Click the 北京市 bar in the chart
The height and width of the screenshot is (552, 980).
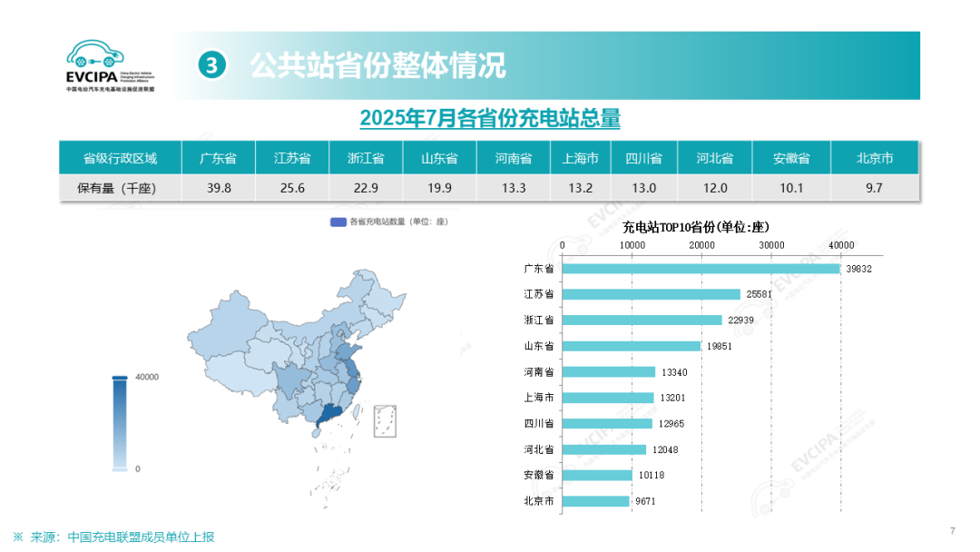point(595,501)
